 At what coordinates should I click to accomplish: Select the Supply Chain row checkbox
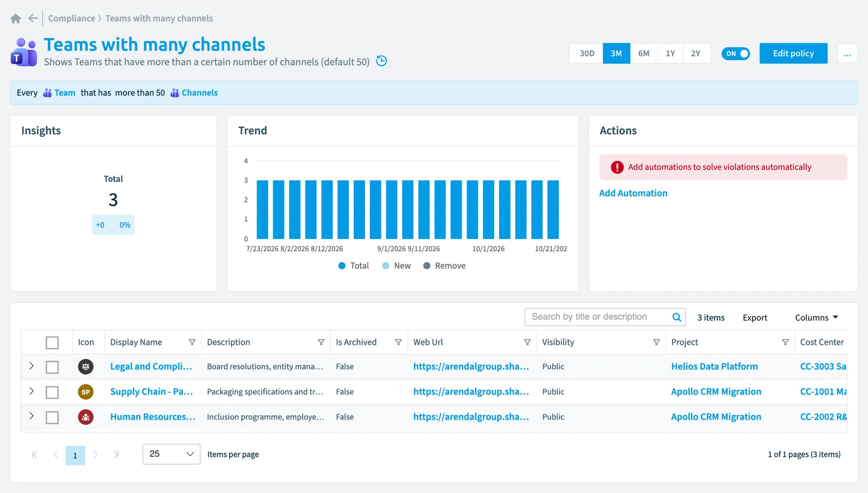point(52,393)
